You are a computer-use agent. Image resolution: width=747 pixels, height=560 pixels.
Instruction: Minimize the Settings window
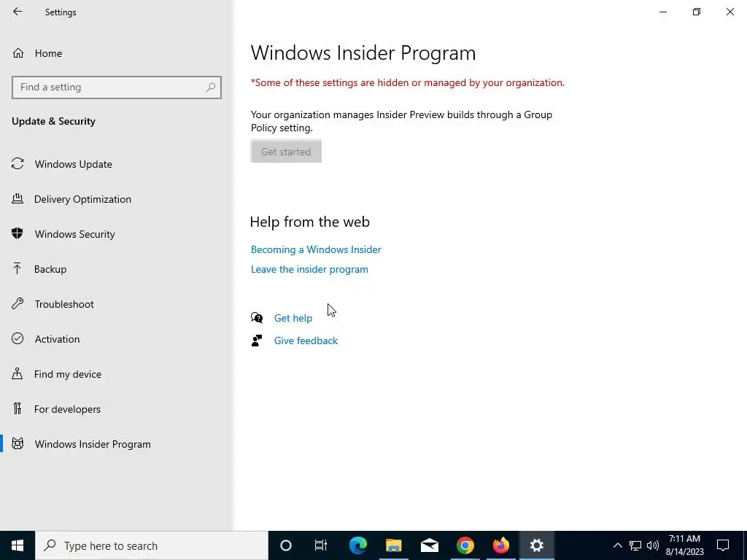click(x=662, y=12)
